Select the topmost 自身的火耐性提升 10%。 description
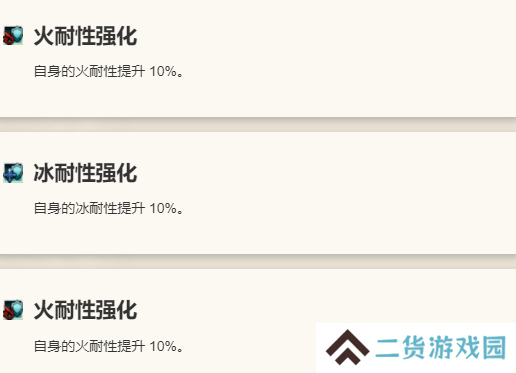Image resolution: width=516 pixels, height=373 pixels. 109,71
